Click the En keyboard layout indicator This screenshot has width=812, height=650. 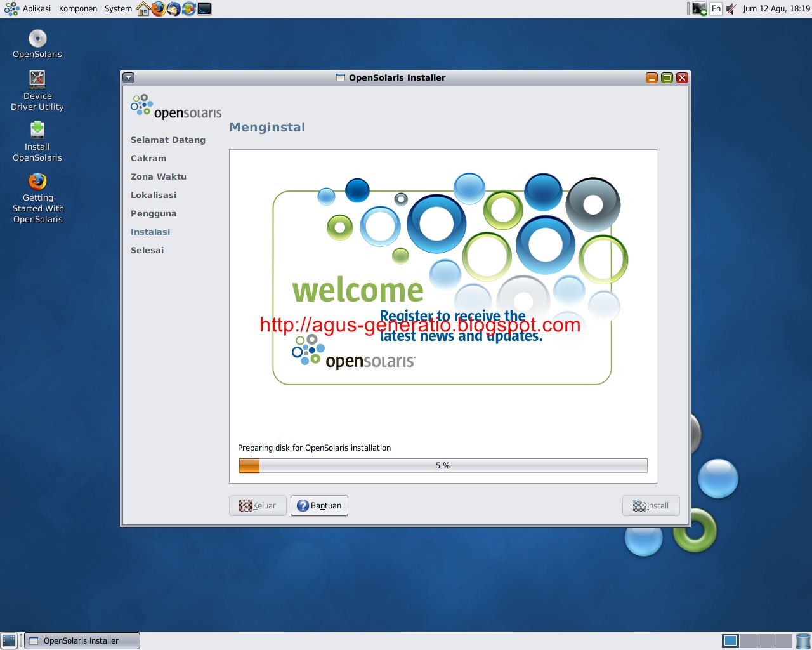(716, 9)
